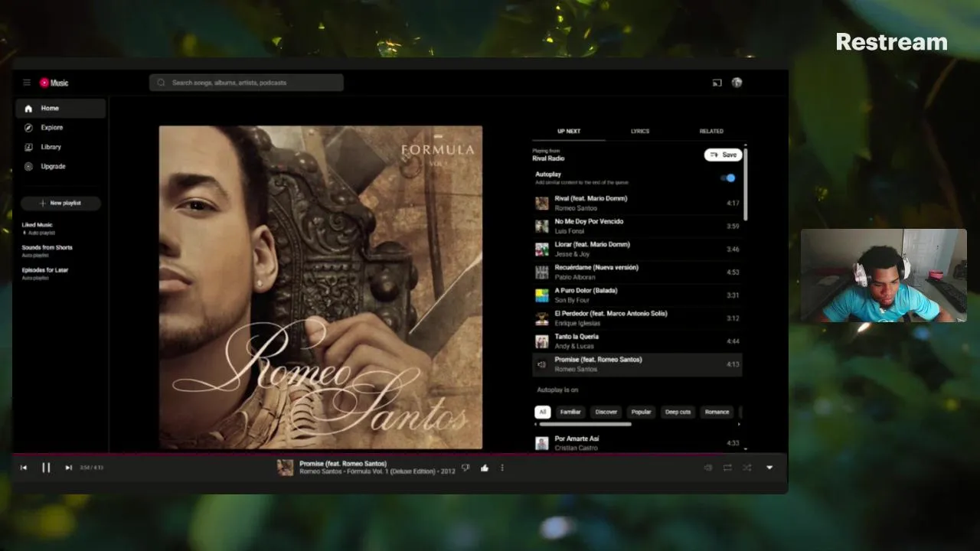This screenshot has width=980, height=551.
Task: Select the Discover filter chip
Action: (606, 412)
